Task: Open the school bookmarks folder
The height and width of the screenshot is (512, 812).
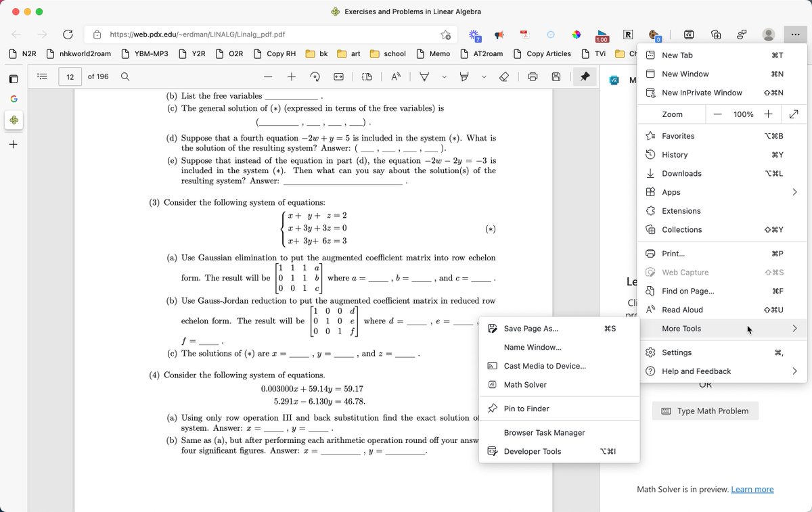Action: [388, 54]
